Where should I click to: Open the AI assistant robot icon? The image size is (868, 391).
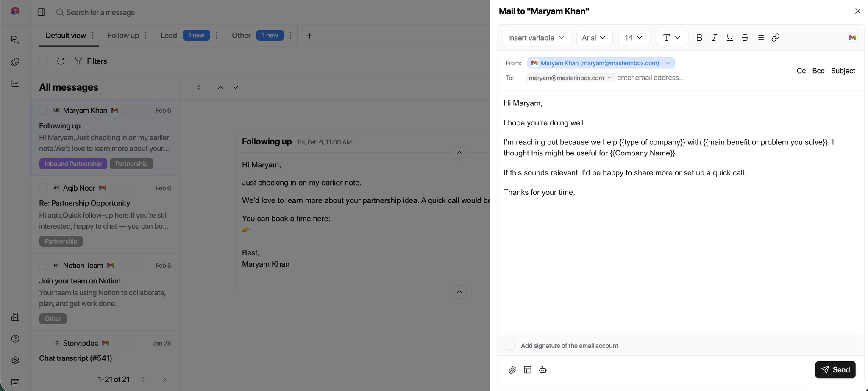pos(542,369)
